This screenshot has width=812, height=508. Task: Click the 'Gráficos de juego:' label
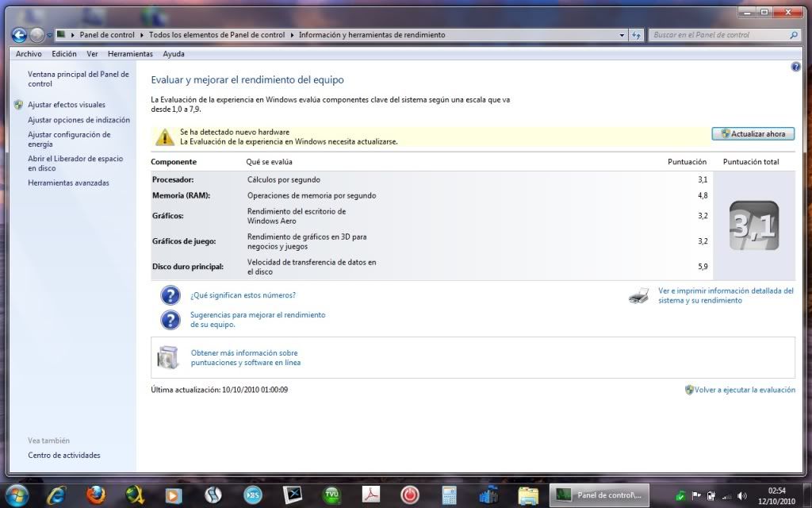coord(184,241)
